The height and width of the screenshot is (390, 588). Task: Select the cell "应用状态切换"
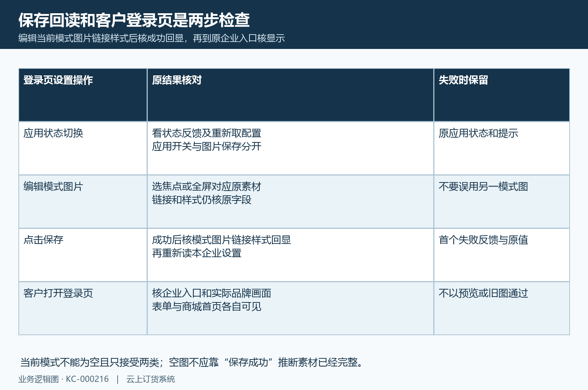point(83,148)
